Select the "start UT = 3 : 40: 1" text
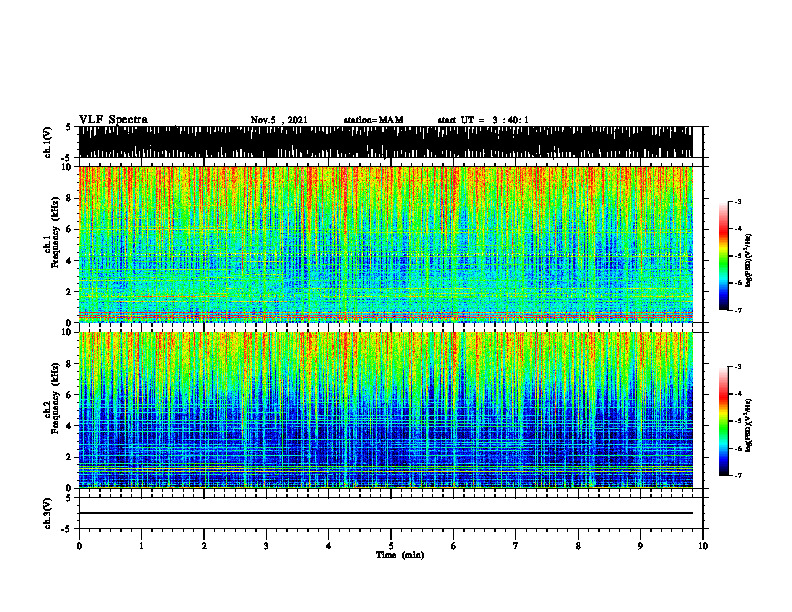792x612 pixels. 483,120
